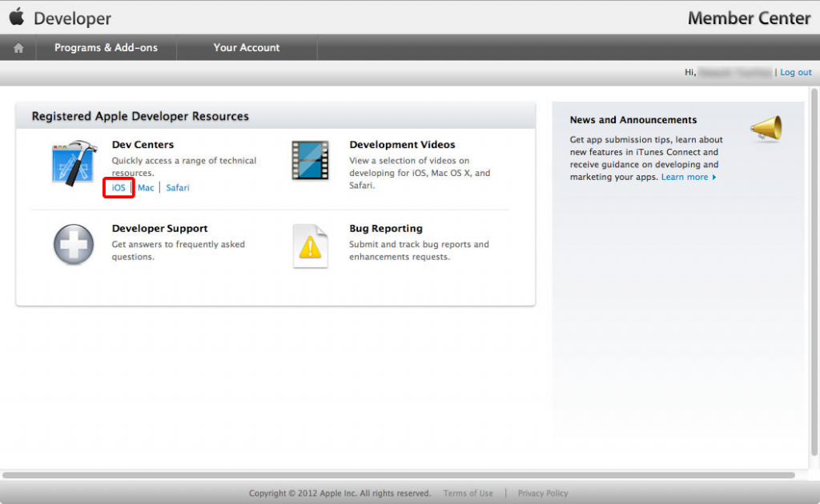View the Terms of Use
820x504 pixels.
point(468,493)
